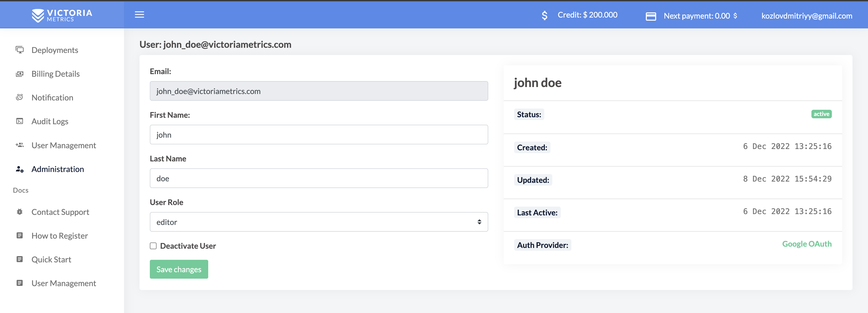Click the Contact Support bug icon
Image resolution: width=868 pixels, height=313 pixels.
[x=20, y=212]
